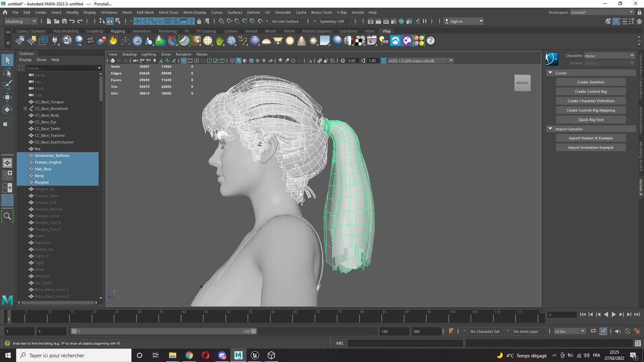Activate the Rotate tool in toolbox
This screenshot has width=644, height=362.
7,109
